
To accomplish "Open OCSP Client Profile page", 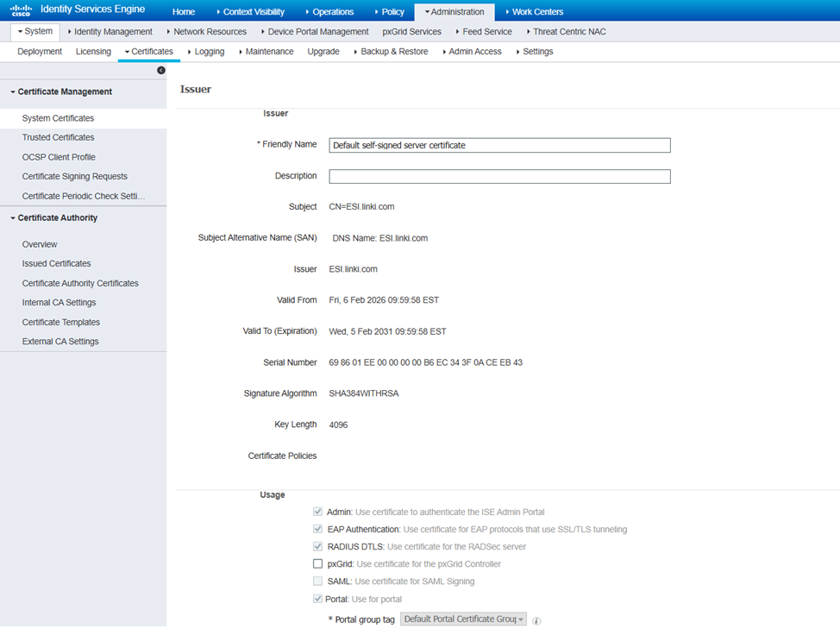I will click(59, 157).
